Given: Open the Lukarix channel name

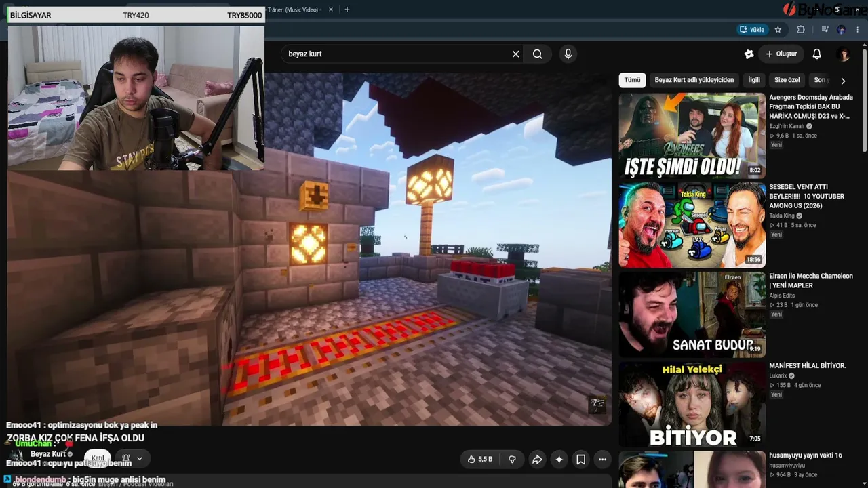Looking at the screenshot, I should pos(778,375).
